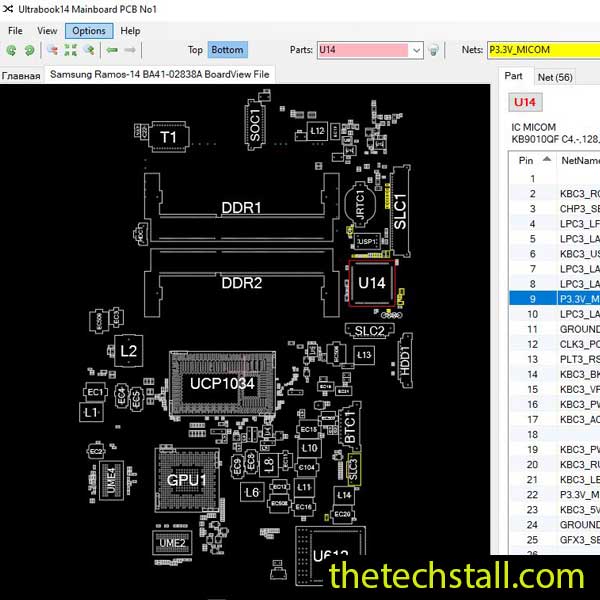Click the green back arrow icon

point(112,50)
